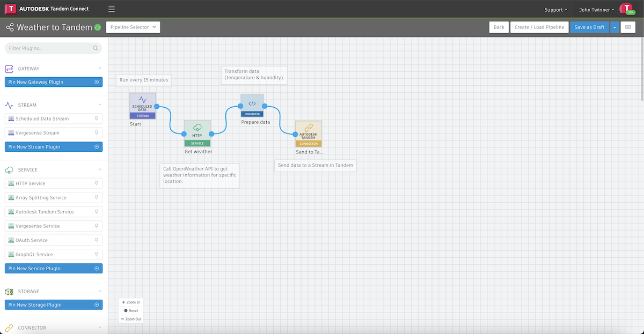This screenshot has height=334, width=644.
Task: Click the green status icon after pipeline title
Action: [x=98, y=27]
